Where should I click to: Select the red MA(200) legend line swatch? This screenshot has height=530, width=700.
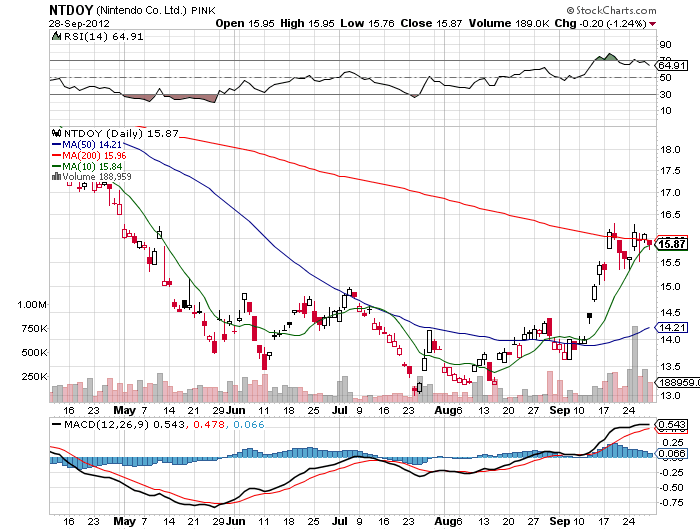click(x=56, y=155)
